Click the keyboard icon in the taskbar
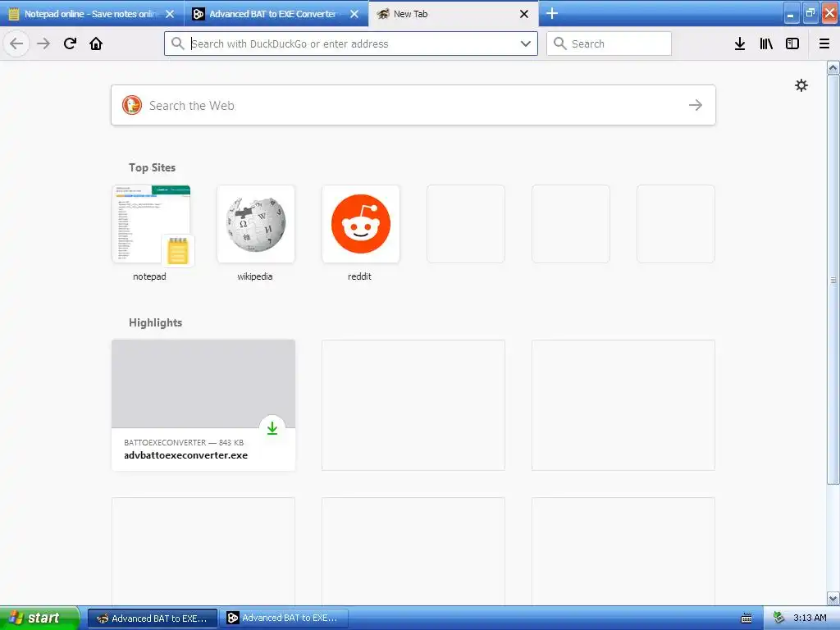 pyautogui.click(x=746, y=619)
